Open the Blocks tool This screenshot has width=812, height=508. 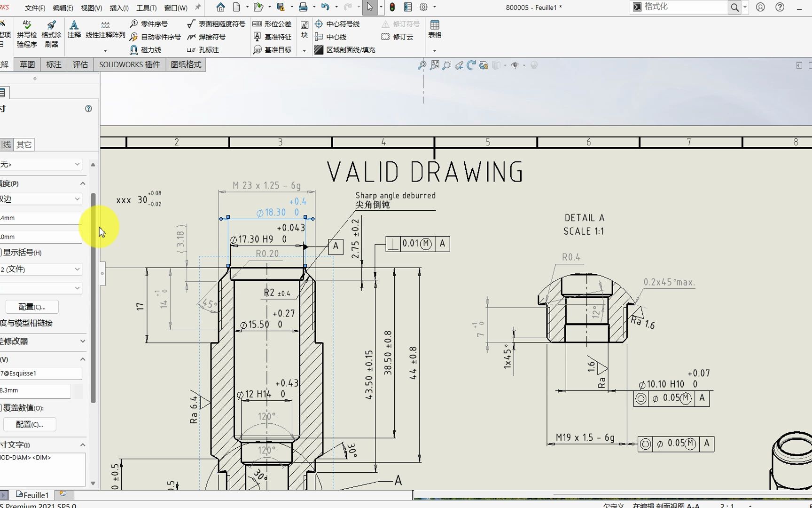tap(304, 29)
